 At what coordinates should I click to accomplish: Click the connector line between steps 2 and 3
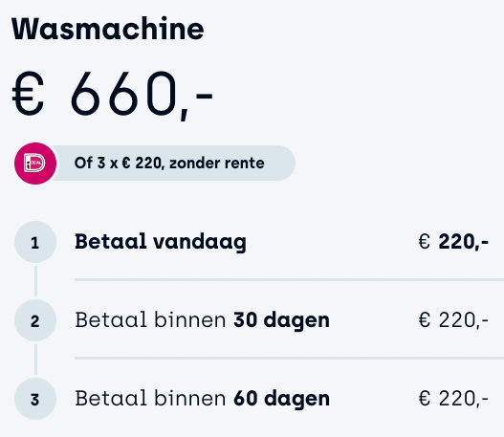point(35,360)
